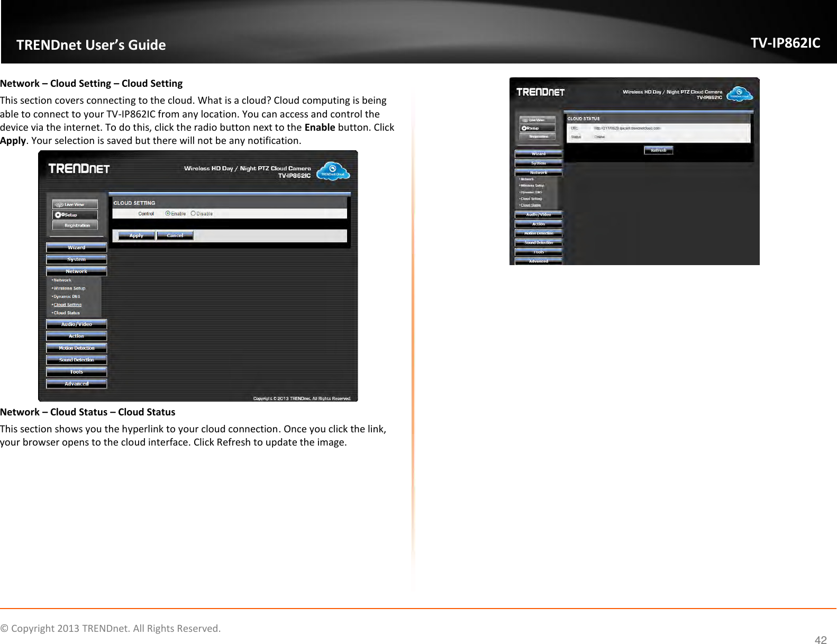Viewport: 837px width, 644px height.
Task: Open Setup gear button in Cloud Setting screenshot
Action: [75, 215]
